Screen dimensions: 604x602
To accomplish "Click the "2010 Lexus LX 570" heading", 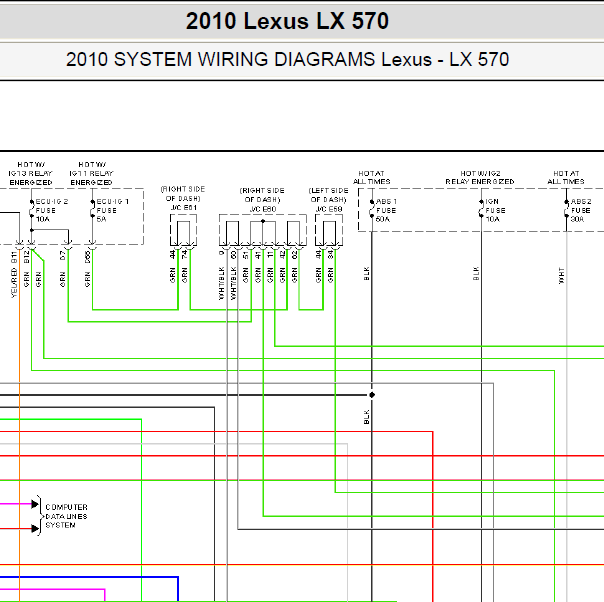I will pos(287,21).
